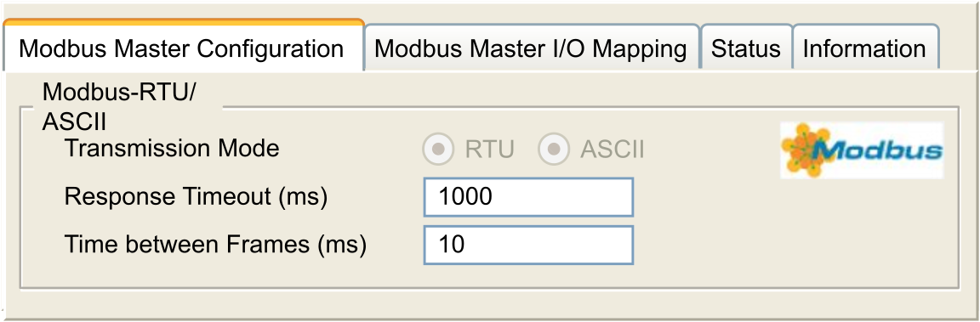Click the ASCII text label
The image size is (980, 322).
[612, 150]
